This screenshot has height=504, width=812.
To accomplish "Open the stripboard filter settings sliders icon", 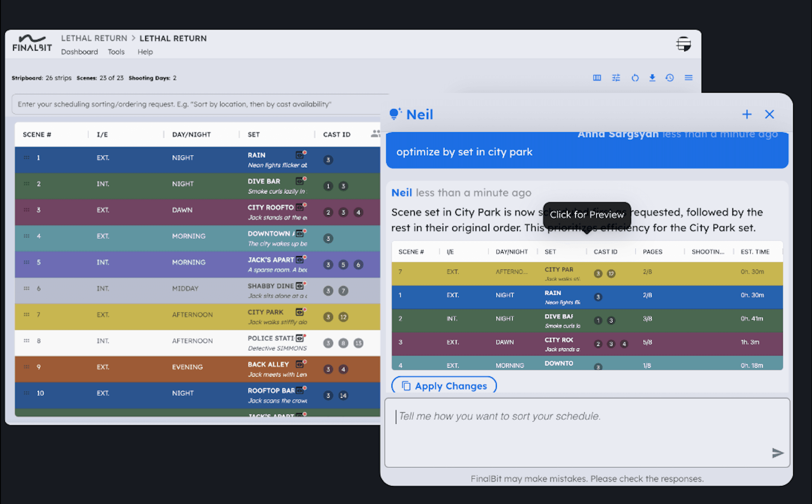I will (616, 78).
